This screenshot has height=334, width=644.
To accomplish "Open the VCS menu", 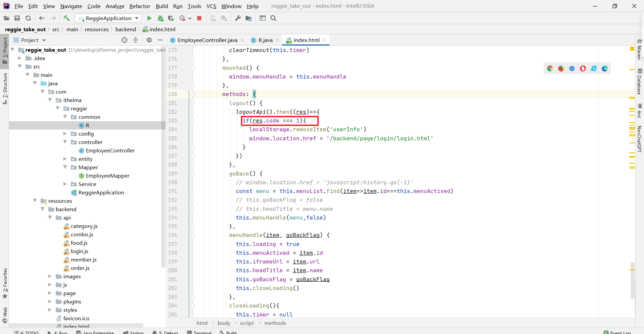I will click(x=211, y=6).
